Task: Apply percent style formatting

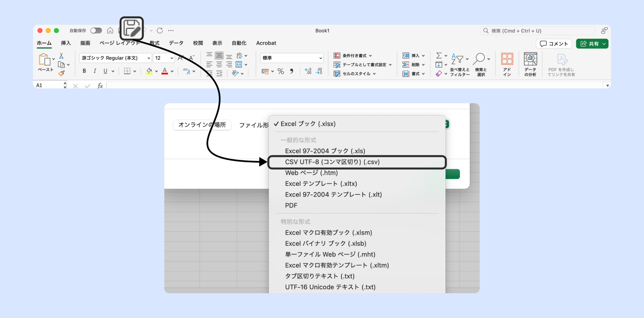Action: tap(281, 71)
